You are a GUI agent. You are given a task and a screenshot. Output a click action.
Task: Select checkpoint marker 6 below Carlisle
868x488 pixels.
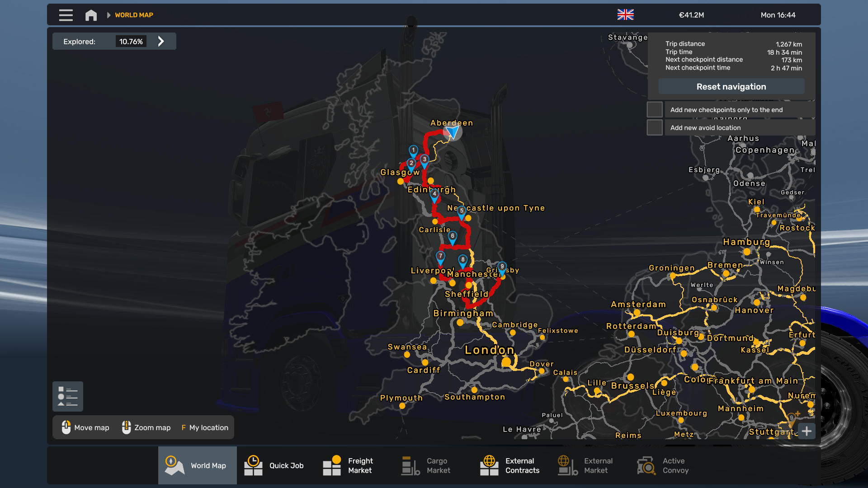[x=452, y=236]
